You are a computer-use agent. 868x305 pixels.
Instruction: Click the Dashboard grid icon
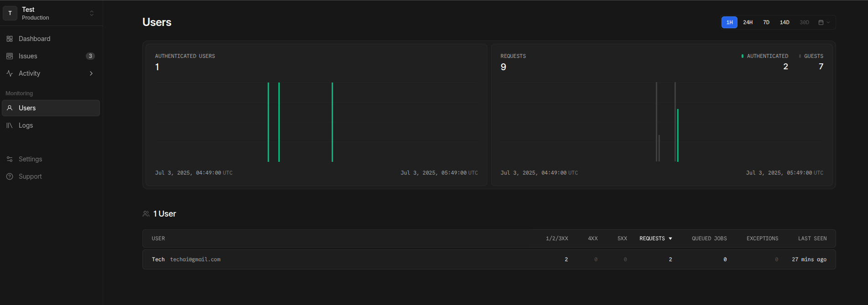pyautogui.click(x=10, y=39)
